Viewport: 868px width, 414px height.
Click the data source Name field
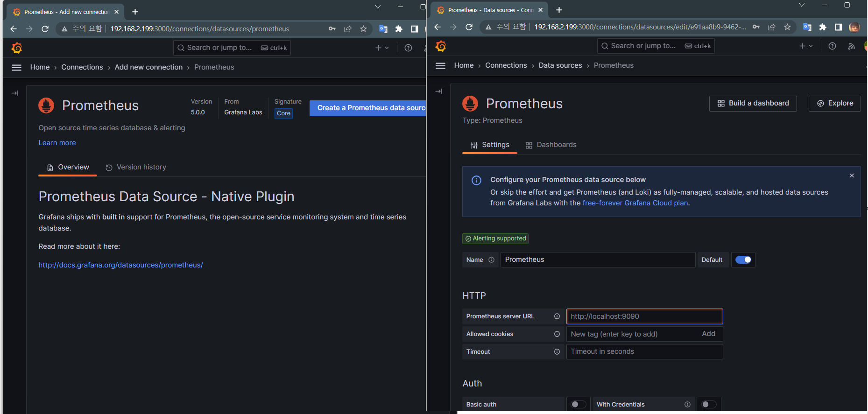point(598,260)
